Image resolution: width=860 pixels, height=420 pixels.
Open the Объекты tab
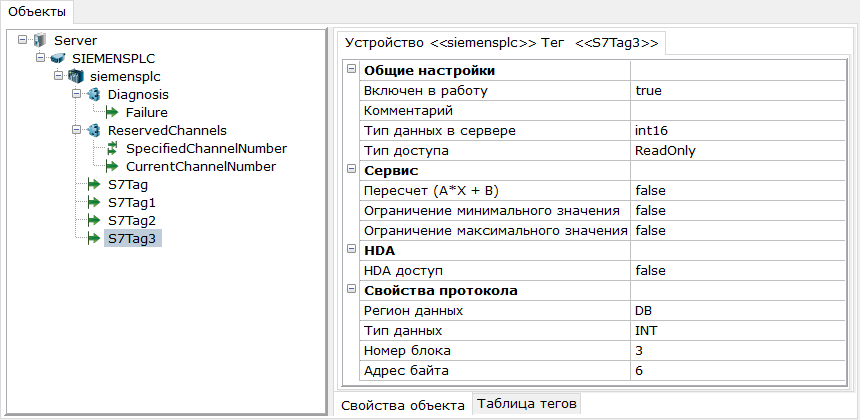(37, 11)
